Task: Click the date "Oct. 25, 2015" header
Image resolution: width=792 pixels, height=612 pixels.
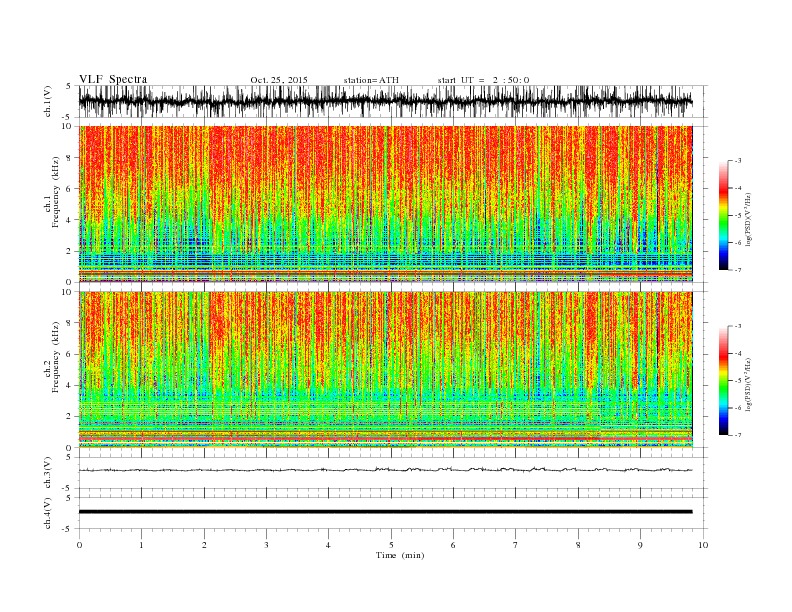Action: tap(279, 80)
